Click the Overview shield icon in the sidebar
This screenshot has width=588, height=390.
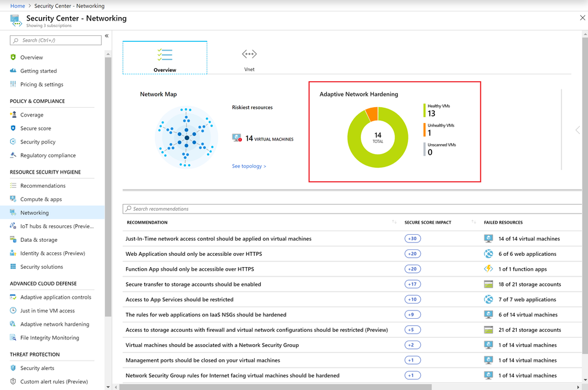point(13,57)
